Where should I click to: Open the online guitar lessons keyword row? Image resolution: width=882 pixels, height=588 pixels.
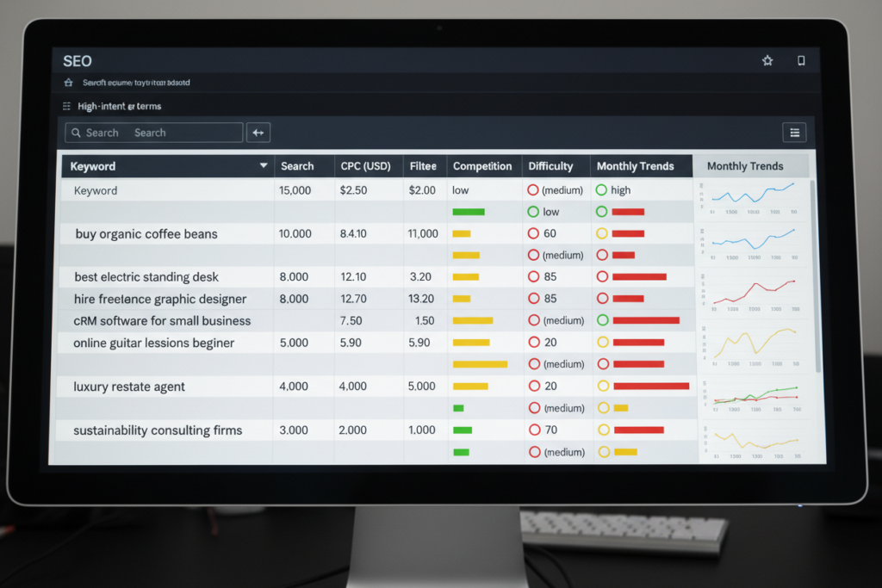pyautogui.click(x=153, y=343)
